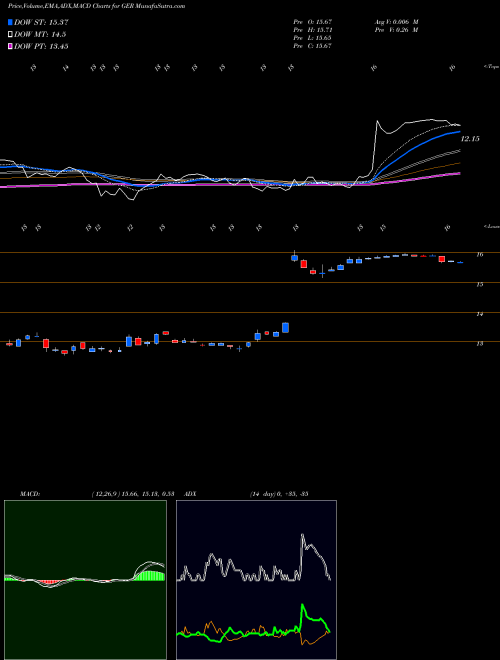
Task: Open the MACD indicator thumbnail chart
Action: 85,580
